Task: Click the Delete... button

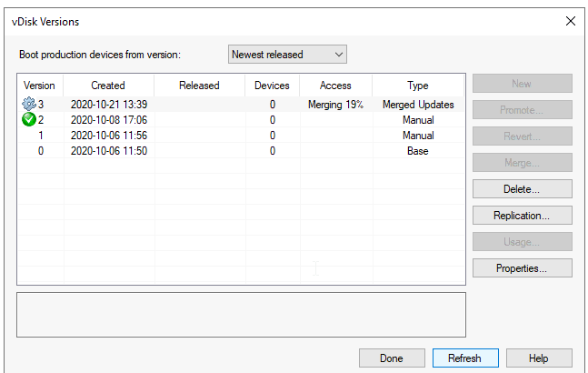Action: click(x=522, y=188)
